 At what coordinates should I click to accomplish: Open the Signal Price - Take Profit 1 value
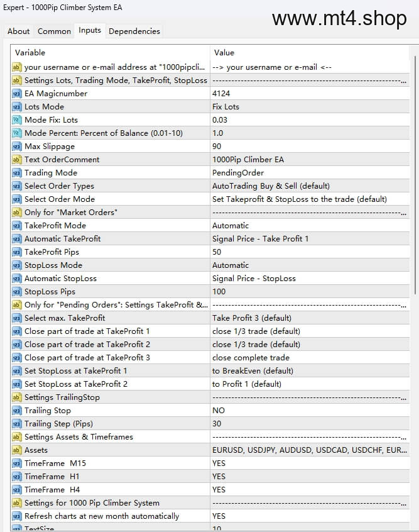(x=310, y=239)
